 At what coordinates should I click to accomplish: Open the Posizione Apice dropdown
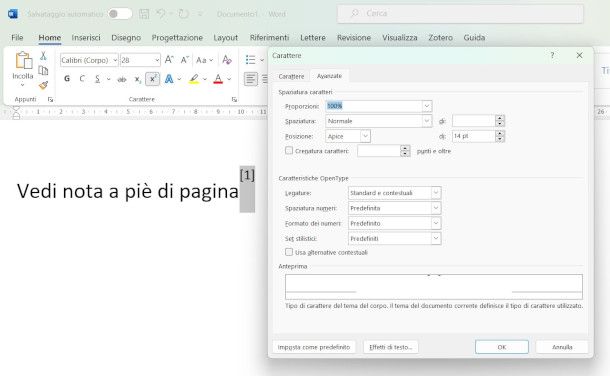point(365,136)
